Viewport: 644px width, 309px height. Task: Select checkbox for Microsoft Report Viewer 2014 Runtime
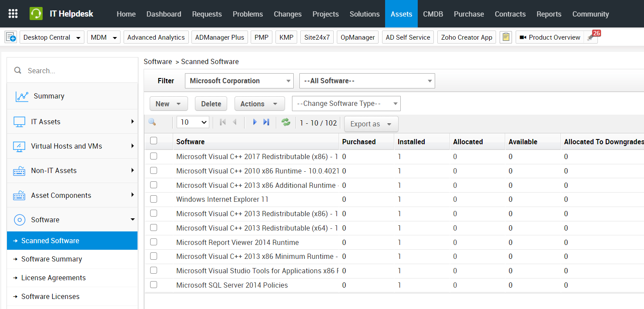[x=154, y=242]
